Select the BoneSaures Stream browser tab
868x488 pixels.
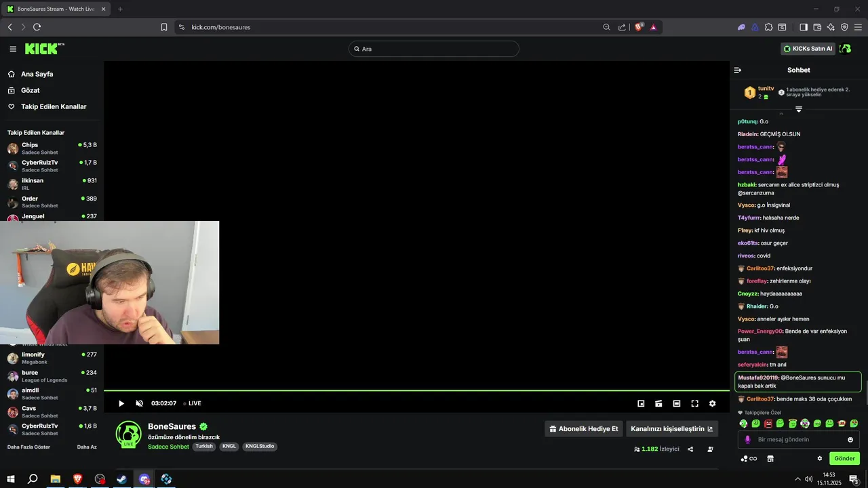point(55,9)
